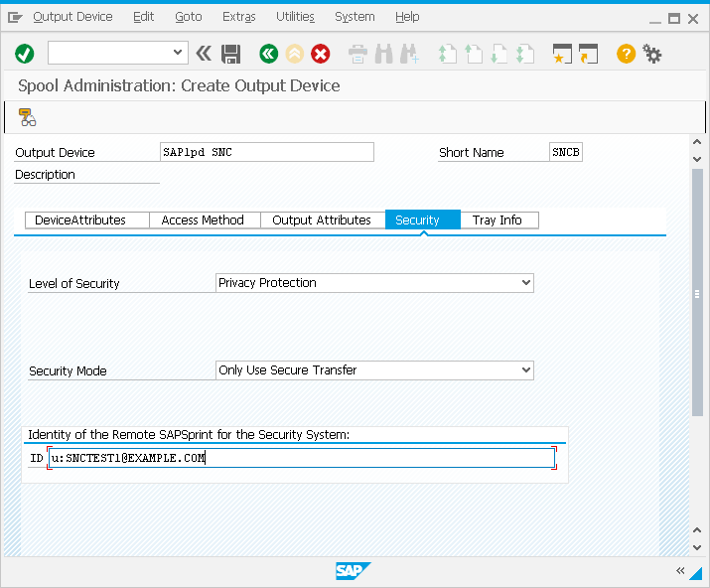
Task: Click the Print icon in the toolbar
Action: (x=357, y=54)
